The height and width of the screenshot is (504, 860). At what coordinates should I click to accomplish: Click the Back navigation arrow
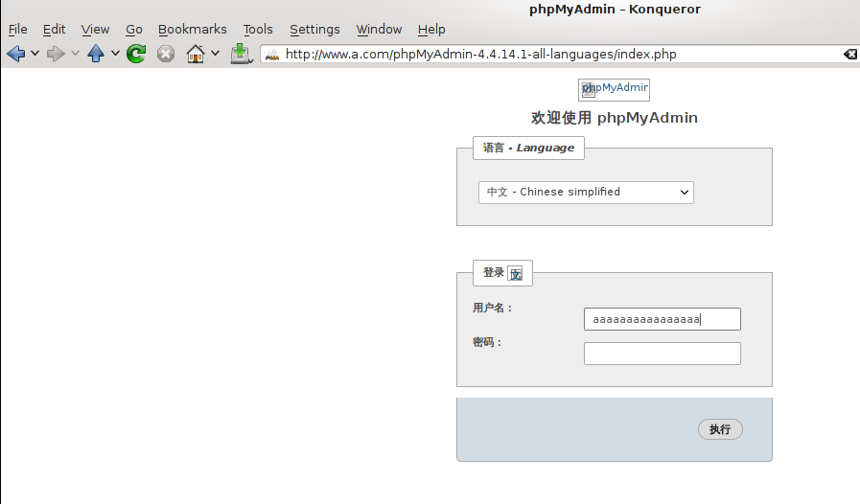16,54
